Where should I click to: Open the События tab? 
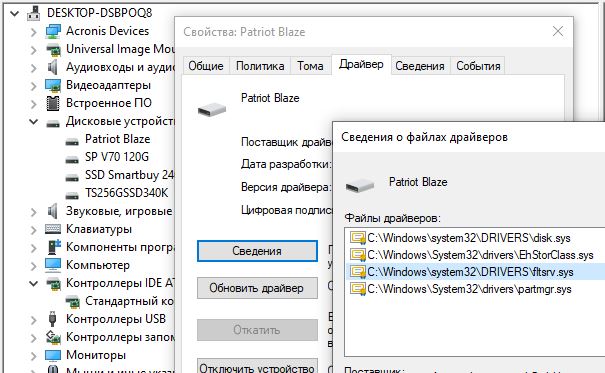[x=478, y=66]
